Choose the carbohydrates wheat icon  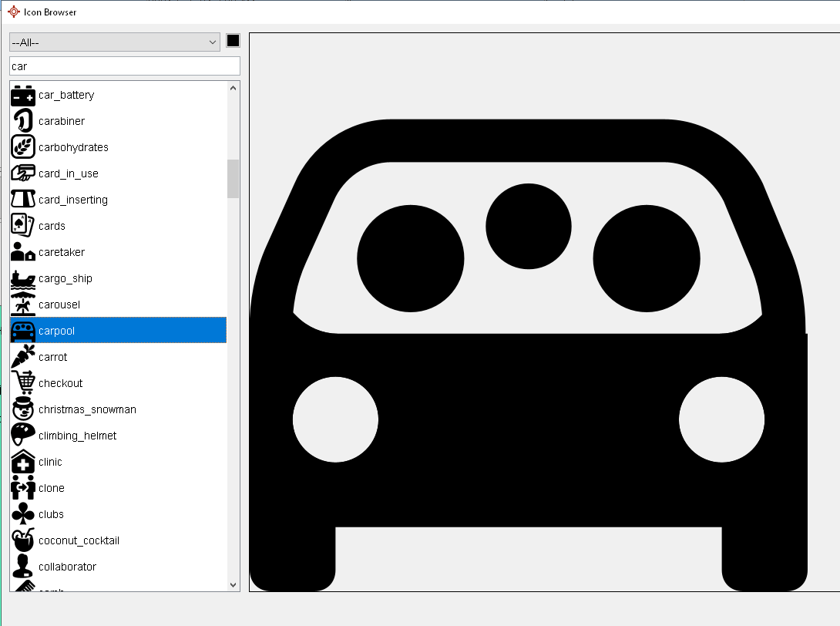(x=23, y=148)
